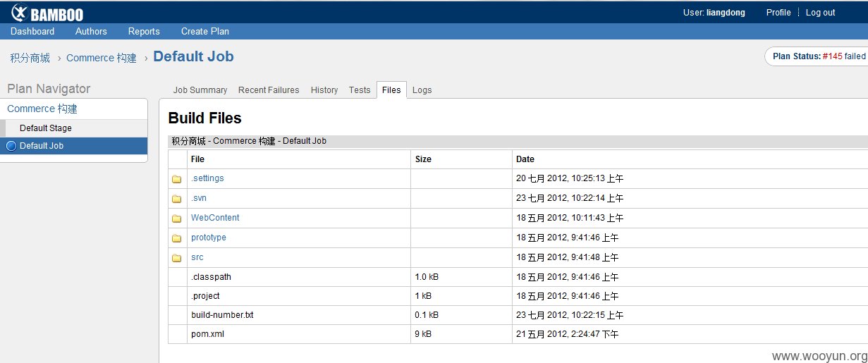Click the .settings folder icon
This screenshot has height=363, width=868.
[x=177, y=179]
